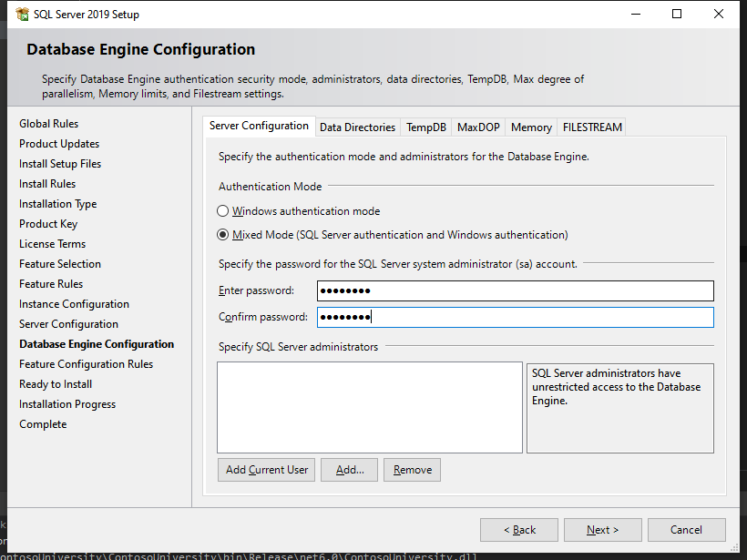Proceed with the Next button
Image resolution: width=747 pixels, height=560 pixels.
tap(602, 530)
